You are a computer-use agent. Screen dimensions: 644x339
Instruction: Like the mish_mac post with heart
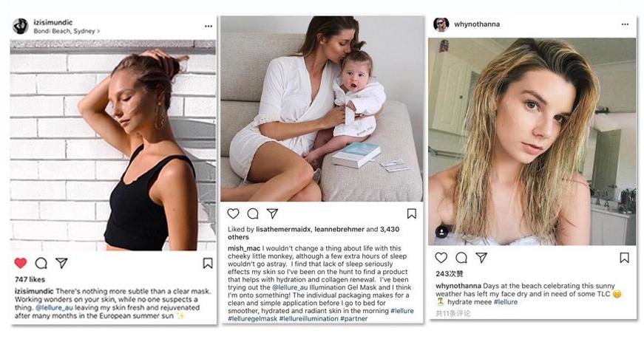click(x=234, y=213)
